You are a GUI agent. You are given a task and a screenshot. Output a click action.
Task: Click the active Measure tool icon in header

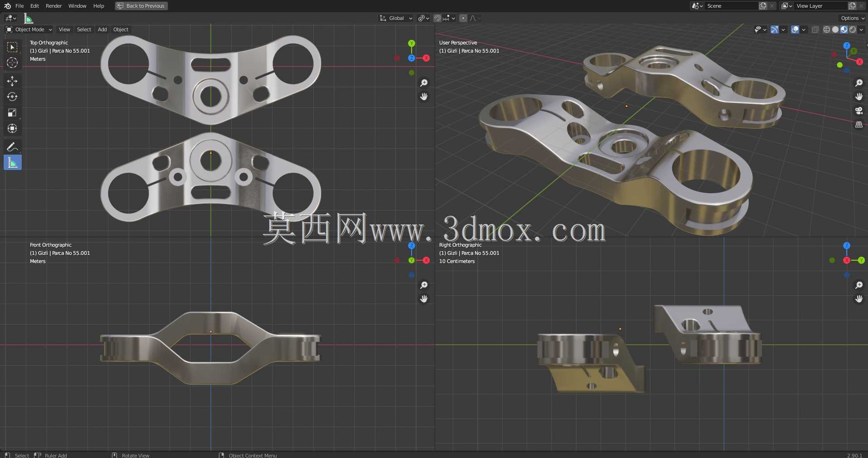[29, 18]
